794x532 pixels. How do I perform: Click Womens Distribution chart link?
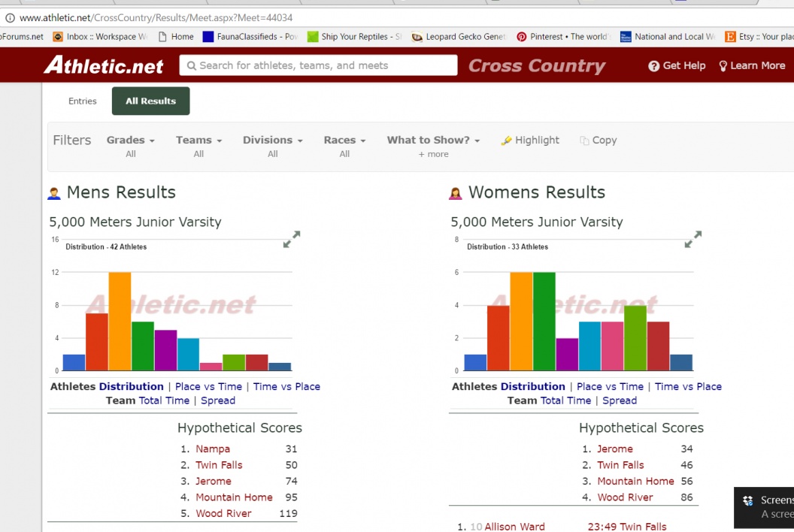tap(532, 387)
